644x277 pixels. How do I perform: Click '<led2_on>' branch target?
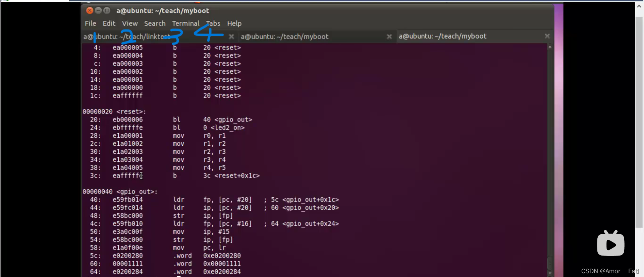click(x=227, y=128)
